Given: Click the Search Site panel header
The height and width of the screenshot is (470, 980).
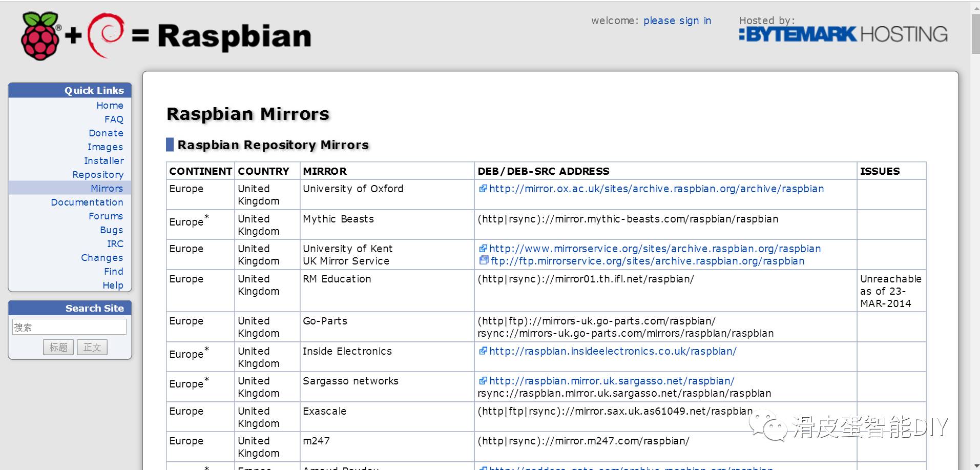Looking at the screenshot, I should [x=70, y=308].
